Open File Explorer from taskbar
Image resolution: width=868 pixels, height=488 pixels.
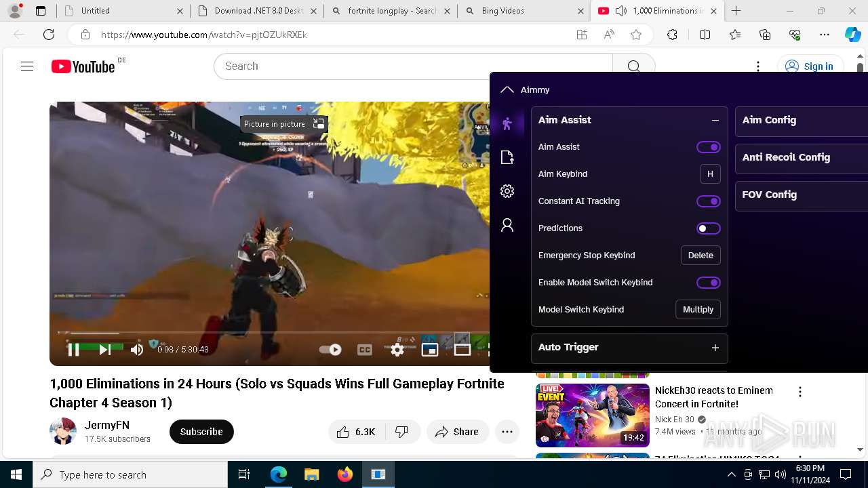(311, 474)
